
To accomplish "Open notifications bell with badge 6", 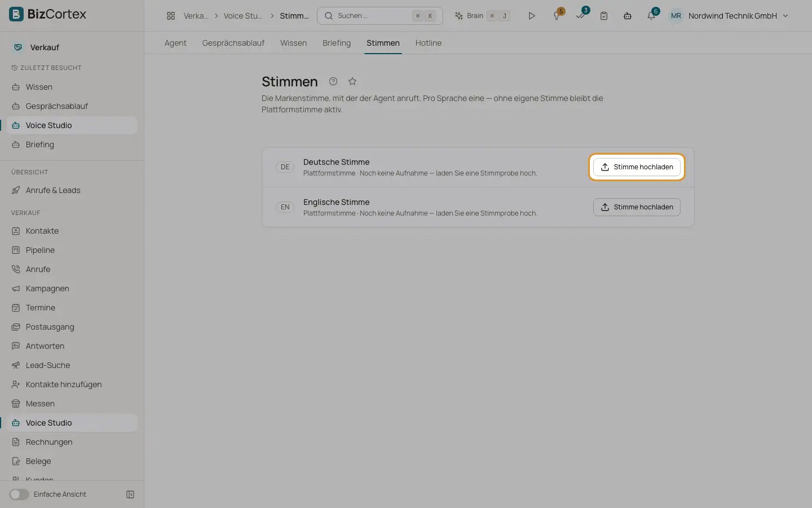I will [651, 16].
